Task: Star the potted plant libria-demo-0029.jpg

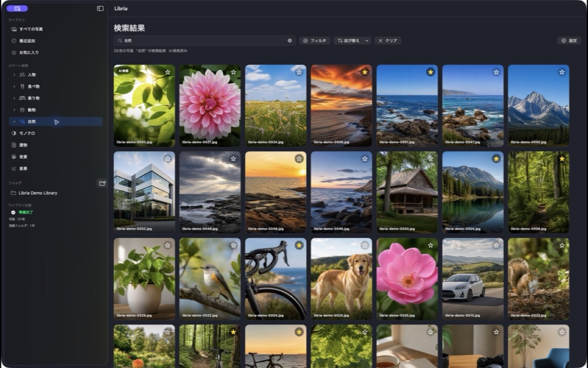Action: [168, 245]
